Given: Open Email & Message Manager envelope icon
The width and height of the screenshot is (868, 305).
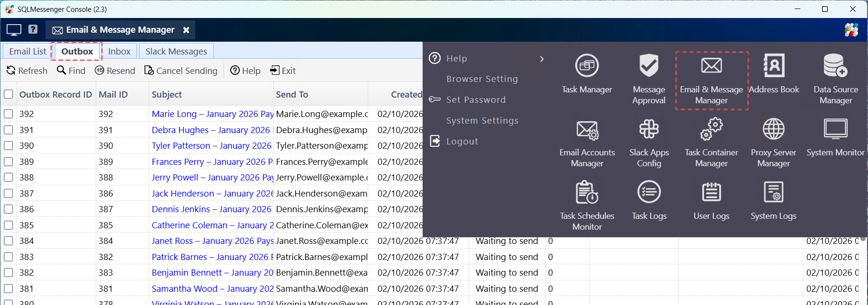Looking at the screenshot, I should click(x=711, y=66).
